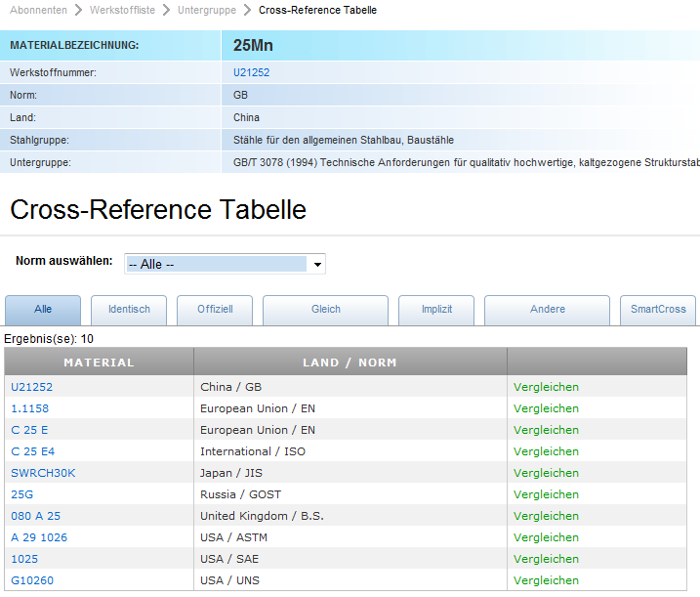Navigate to Untergruppe breadcrumb
700x597 pixels.
[x=207, y=10]
